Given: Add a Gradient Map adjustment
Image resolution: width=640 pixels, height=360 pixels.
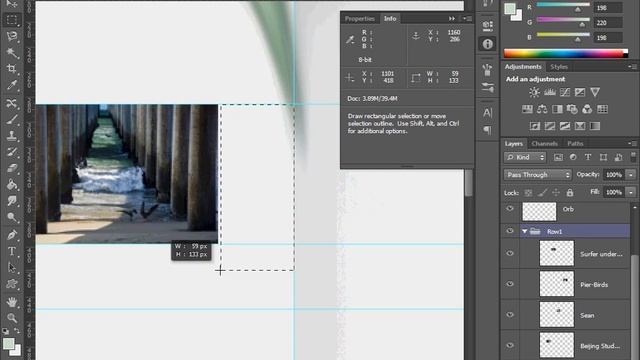Looking at the screenshot, I should pyautogui.click(x=595, y=126).
